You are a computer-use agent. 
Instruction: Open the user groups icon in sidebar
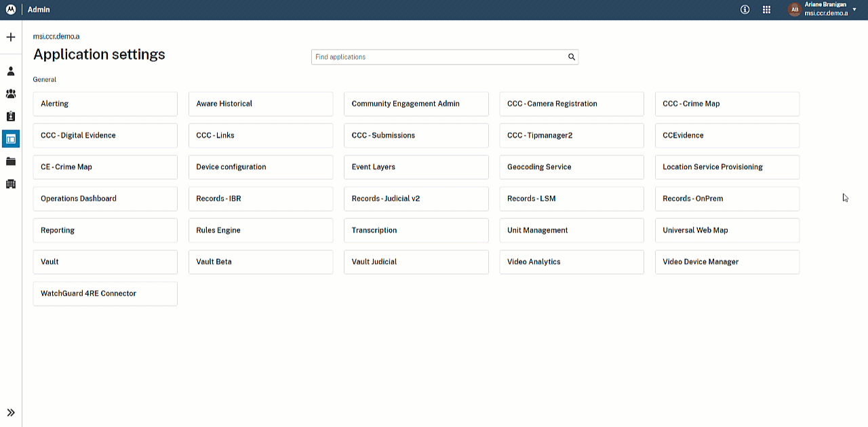point(11,94)
